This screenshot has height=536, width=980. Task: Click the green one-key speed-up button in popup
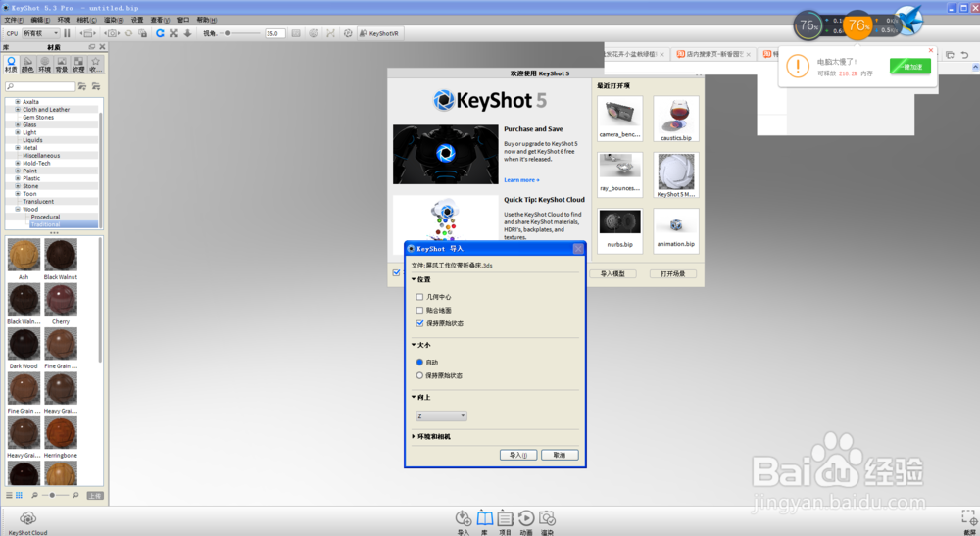pos(910,67)
